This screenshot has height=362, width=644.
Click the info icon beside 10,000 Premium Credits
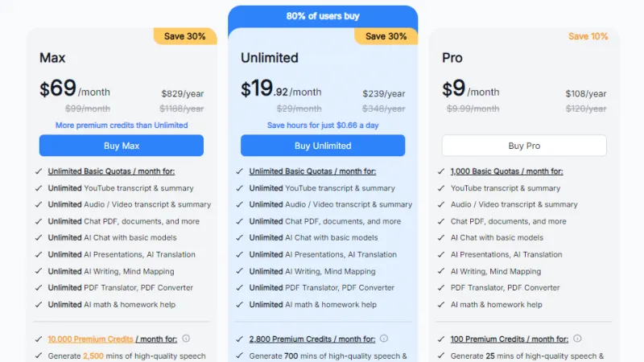(x=186, y=339)
